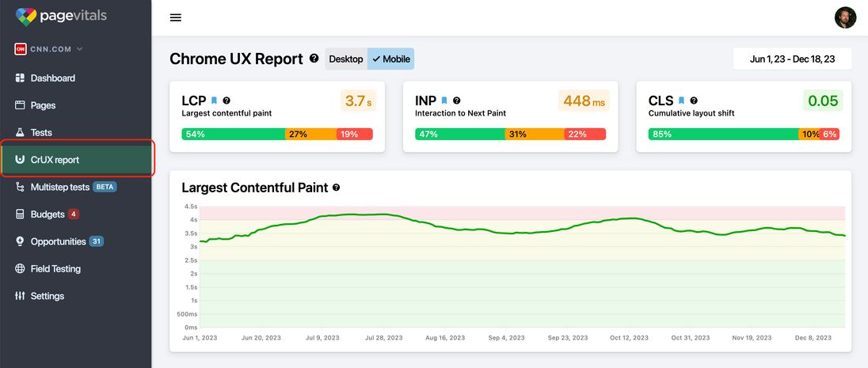Open the Jun 1 - Dec 18 date range picker

792,59
